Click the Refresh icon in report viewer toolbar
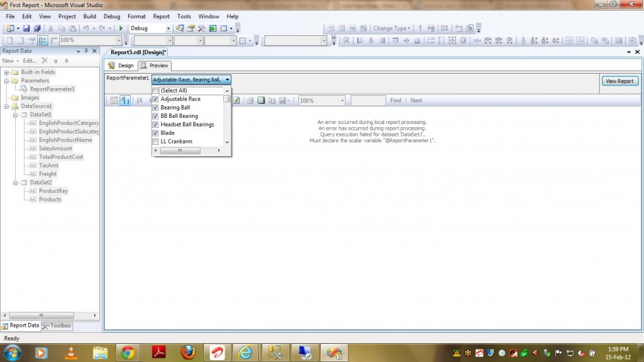The width and height of the screenshot is (644, 362). pyautogui.click(x=236, y=101)
